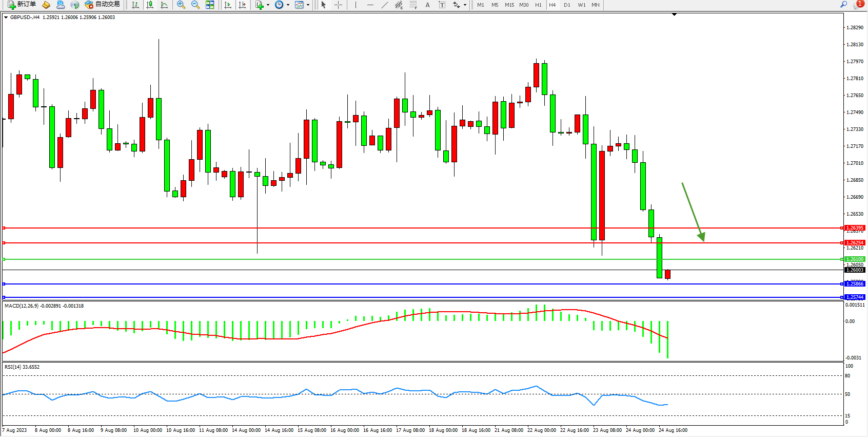
Task: Select the trendline drawing tool
Action: click(384, 5)
